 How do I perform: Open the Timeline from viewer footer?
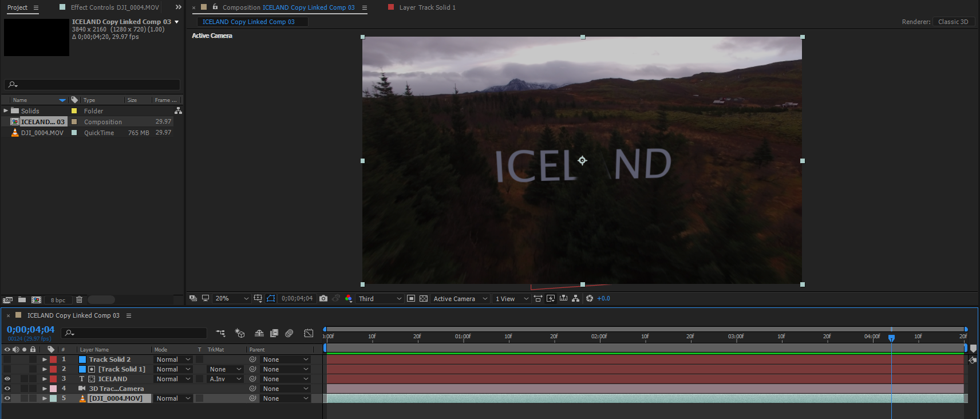(x=563, y=298)
